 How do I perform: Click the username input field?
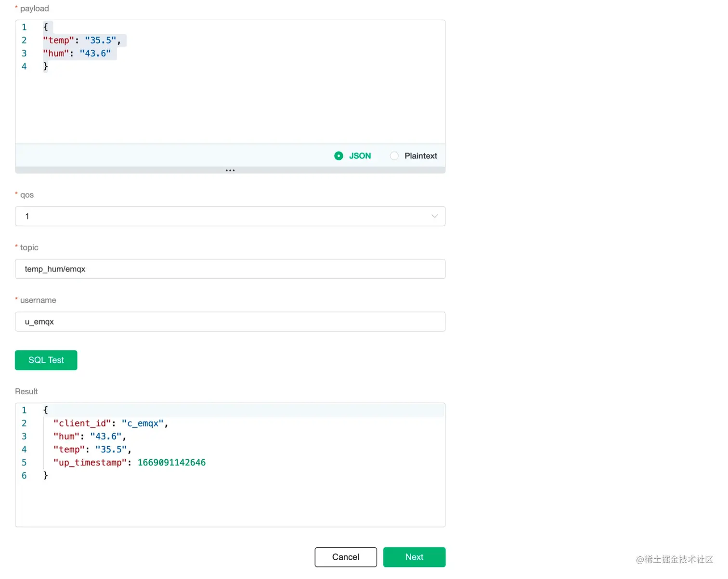click(x=230, y=322)
